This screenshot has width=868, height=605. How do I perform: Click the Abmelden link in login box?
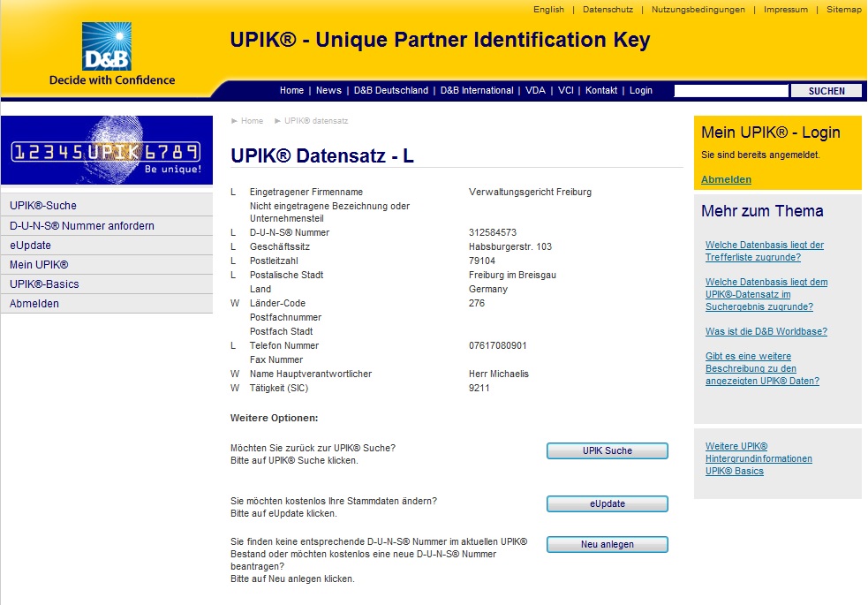726,179
